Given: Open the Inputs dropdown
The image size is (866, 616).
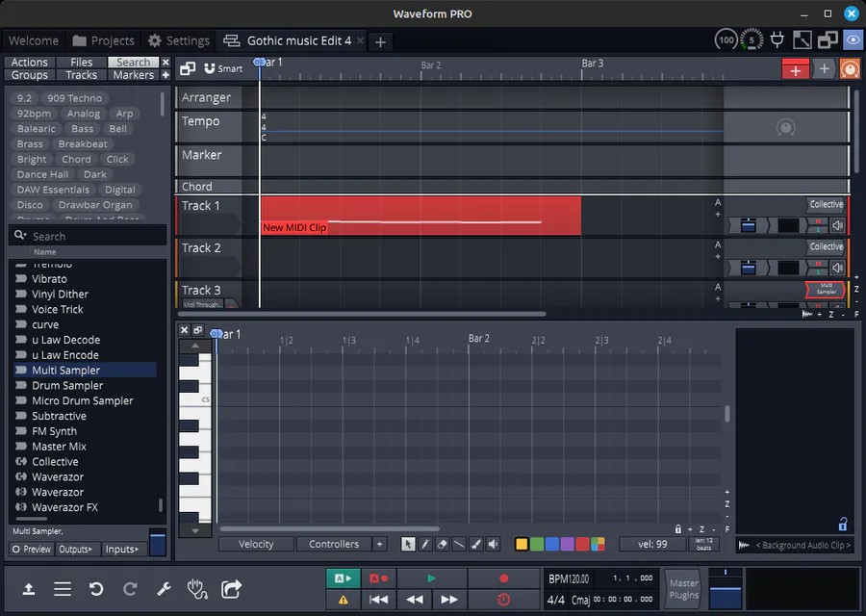Looking at the screenshot, I should (x=122, y=550).
